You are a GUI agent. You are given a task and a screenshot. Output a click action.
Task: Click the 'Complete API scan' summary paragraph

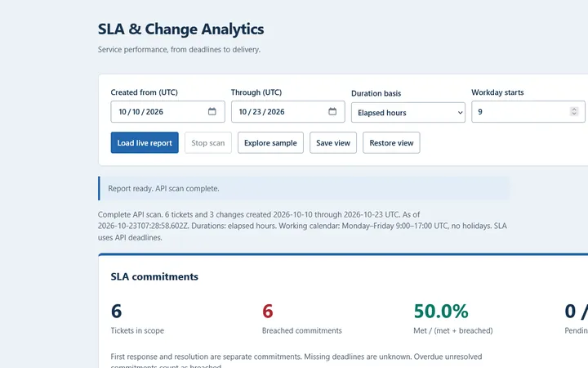point(302,226)
